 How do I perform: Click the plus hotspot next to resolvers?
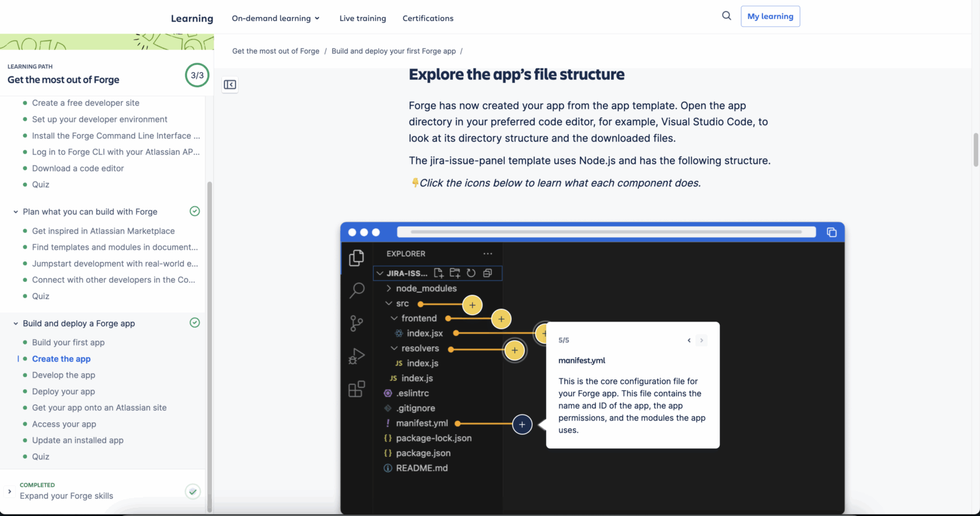point(514,350)
